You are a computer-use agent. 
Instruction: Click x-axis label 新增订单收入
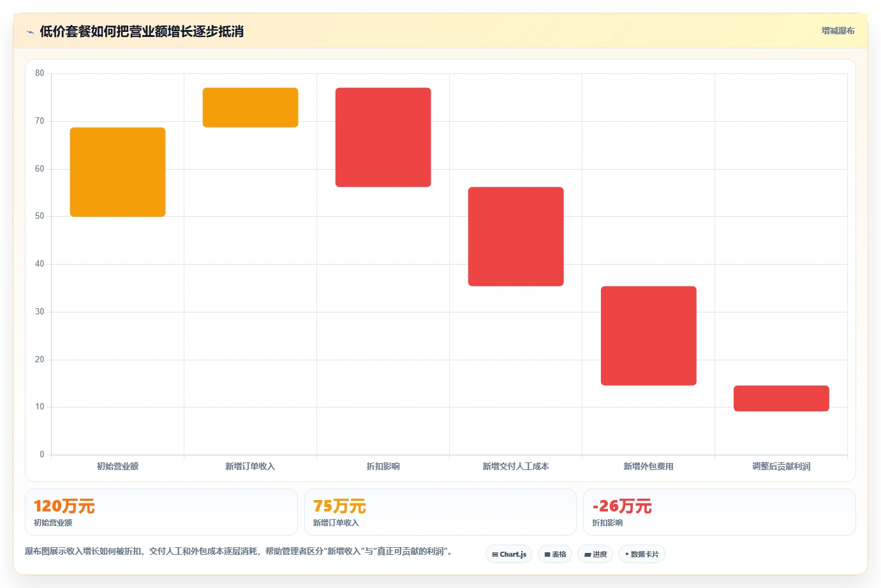[x=250, y=466]
